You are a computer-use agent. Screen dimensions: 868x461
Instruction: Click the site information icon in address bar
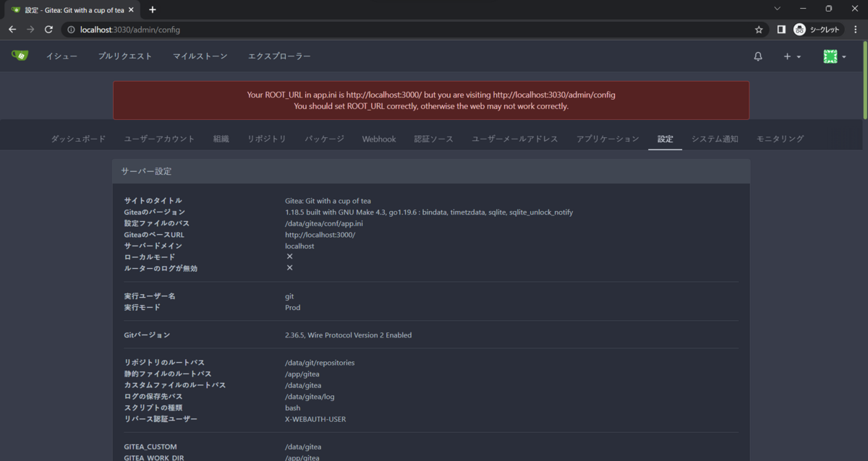[70, 30]
